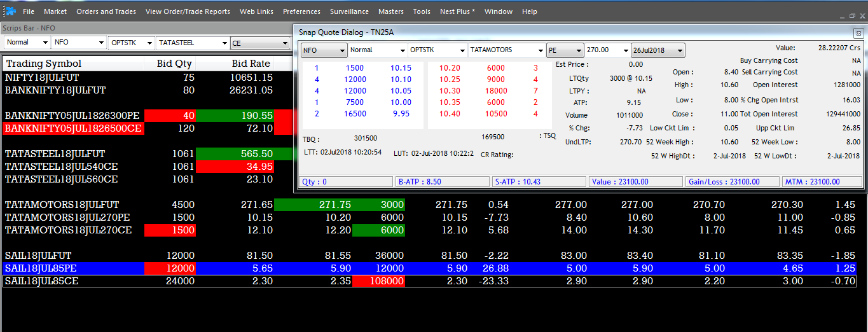Open the Web Links menu
The height and width of the screenshot is (332, 868).
(x=256, y=11)
